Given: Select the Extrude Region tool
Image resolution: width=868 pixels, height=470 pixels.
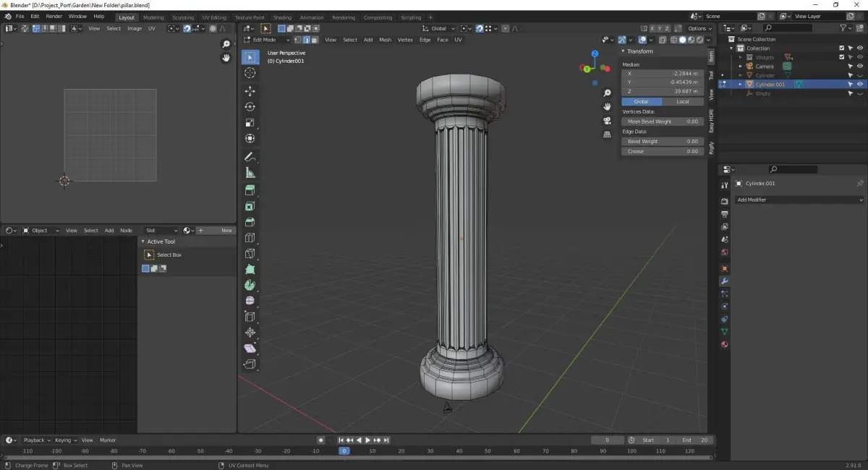Looking at the screenshot, I should 250,190.
